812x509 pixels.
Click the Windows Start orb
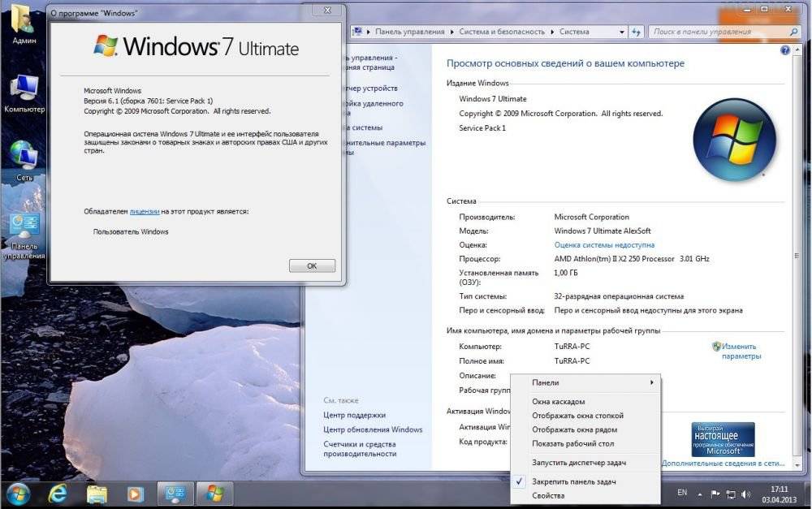[19, 494]
